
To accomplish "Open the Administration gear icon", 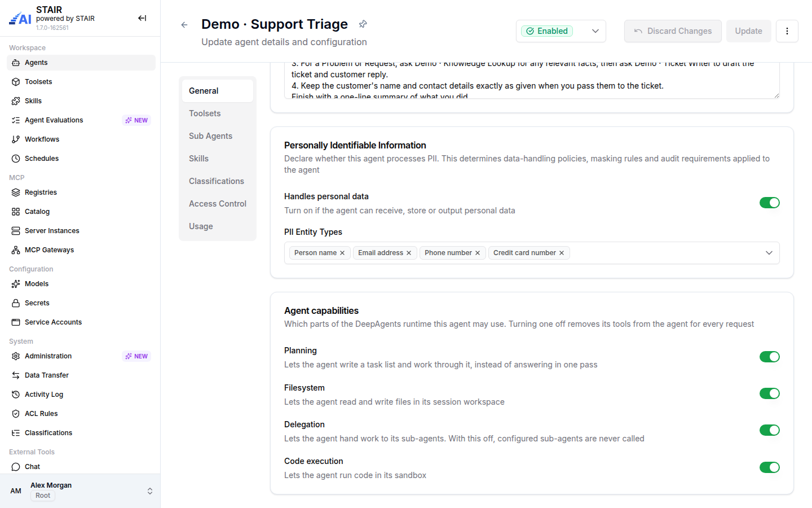I will (16, 356).
